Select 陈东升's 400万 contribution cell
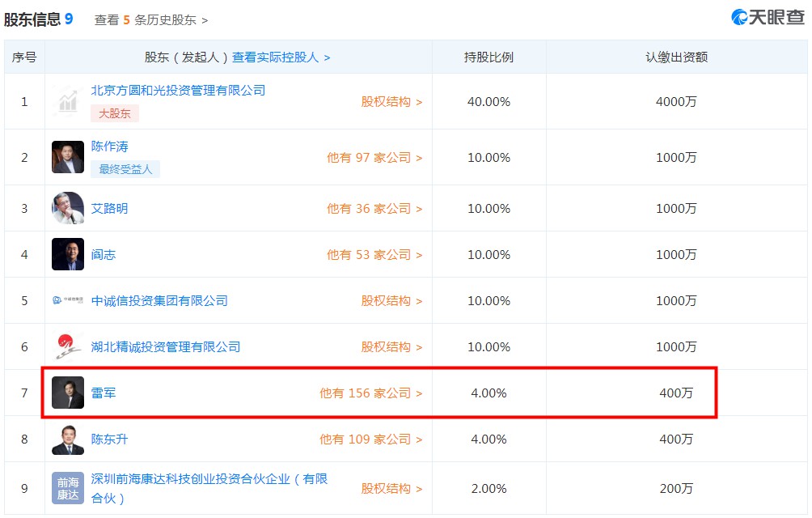The width and height of the screenshot is (812, 518). pos(676,439)
